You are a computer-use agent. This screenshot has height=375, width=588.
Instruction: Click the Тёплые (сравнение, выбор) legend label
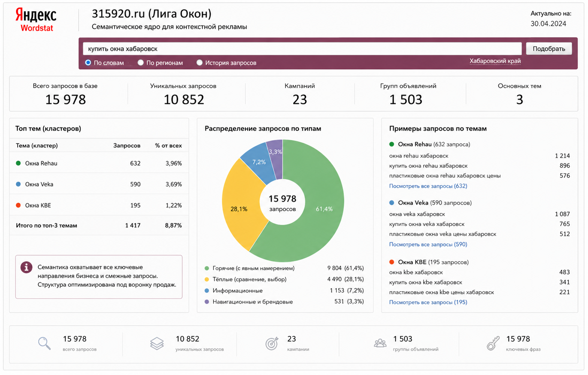(249, 280)
